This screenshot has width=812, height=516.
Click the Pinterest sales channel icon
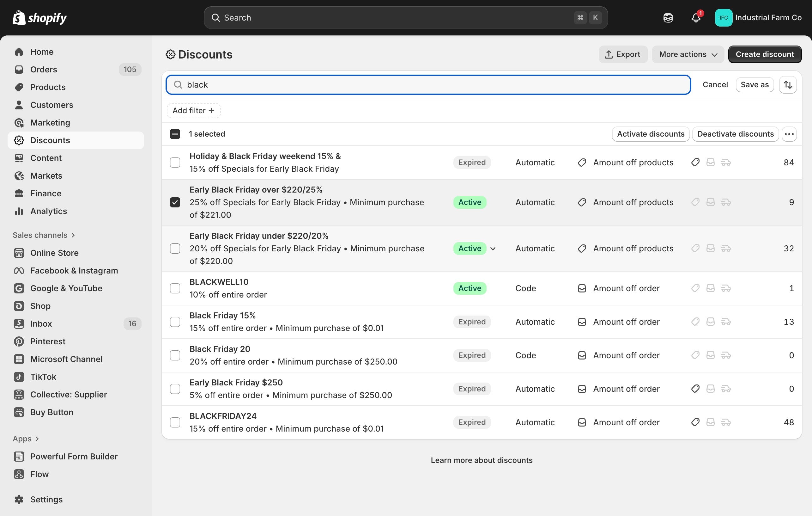(19, 341)
